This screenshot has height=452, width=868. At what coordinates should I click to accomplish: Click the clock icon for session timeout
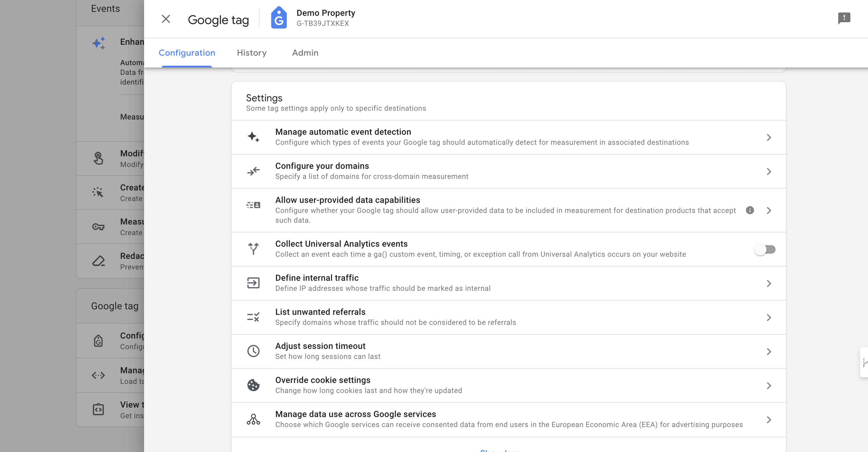tap(253, 351)
